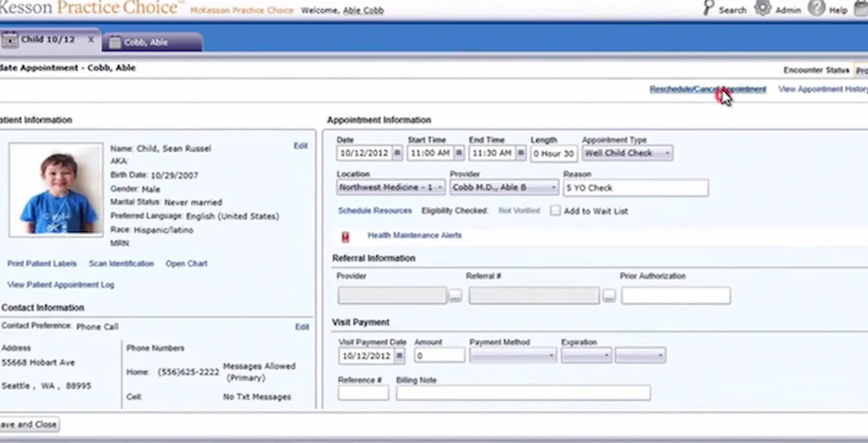This screenshot has height=443, width=868.
Task: Open the Payment Method dropdown
Action: click(551, 355)
